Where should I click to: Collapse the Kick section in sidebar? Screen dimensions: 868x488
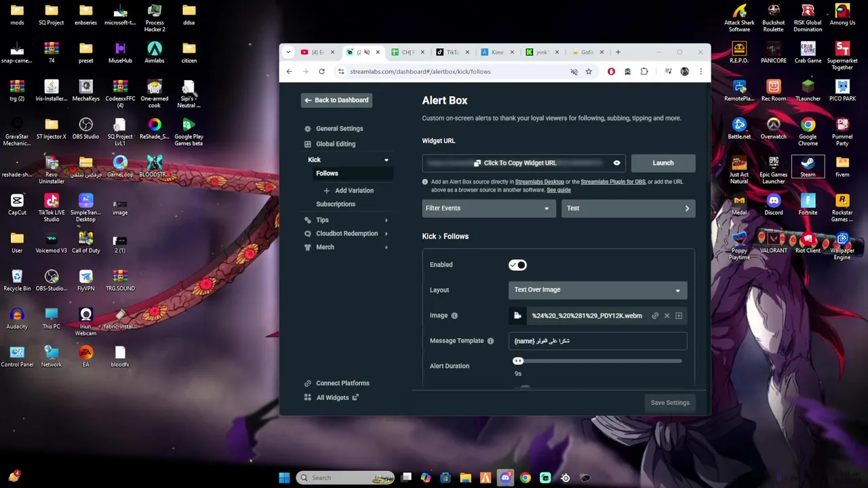point(387,160)
